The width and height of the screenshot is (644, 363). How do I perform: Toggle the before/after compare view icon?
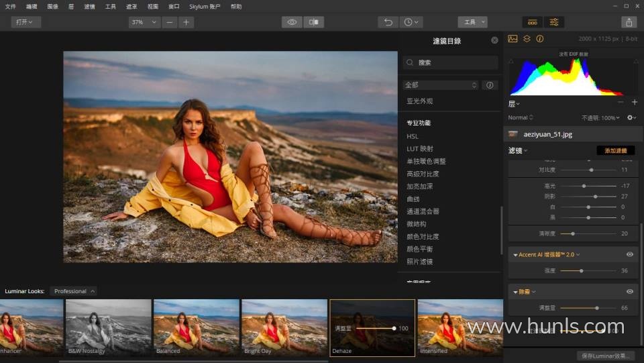313,22
